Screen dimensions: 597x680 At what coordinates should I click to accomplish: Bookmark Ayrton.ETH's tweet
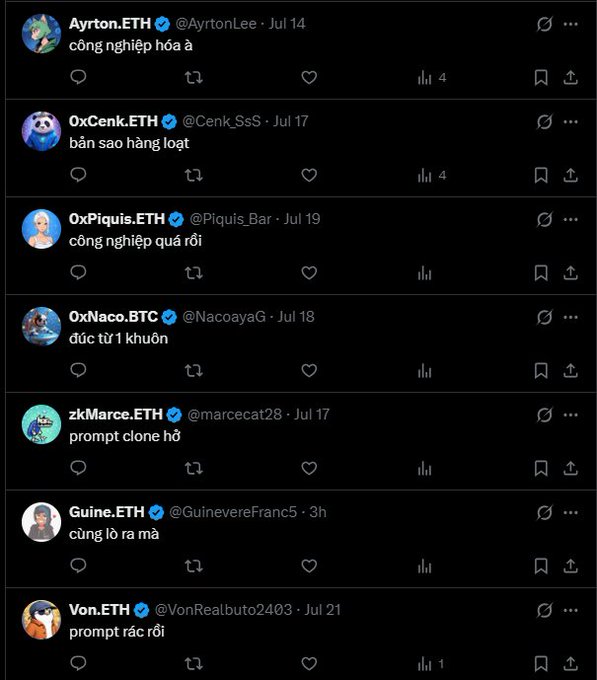click(x=541, y=78)
